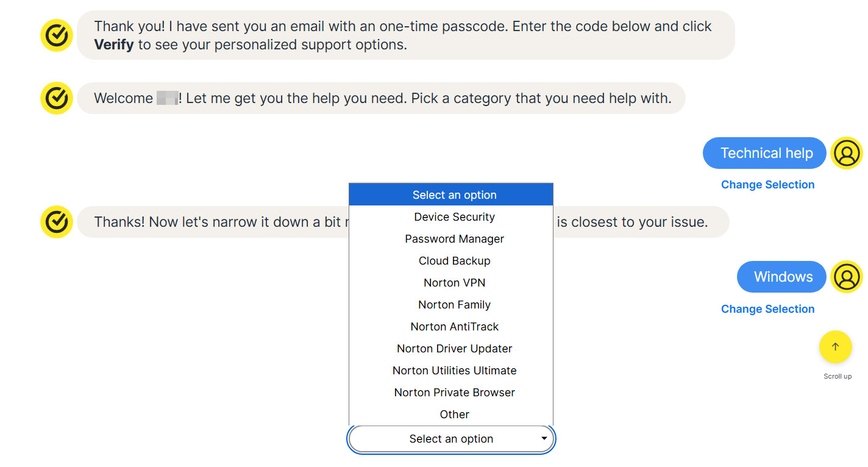
Task: Choose Other at the list bottom
Action: (454, 415)
